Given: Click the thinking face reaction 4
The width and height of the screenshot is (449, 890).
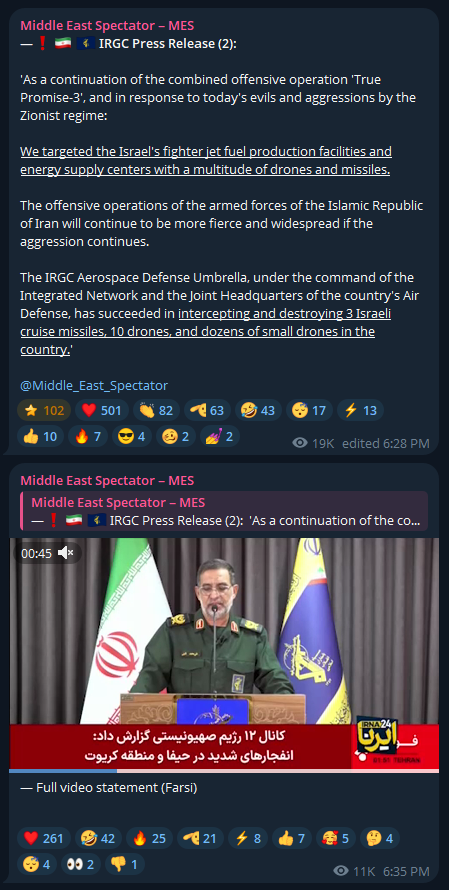Looking at the screenshot, I should 382,838.
